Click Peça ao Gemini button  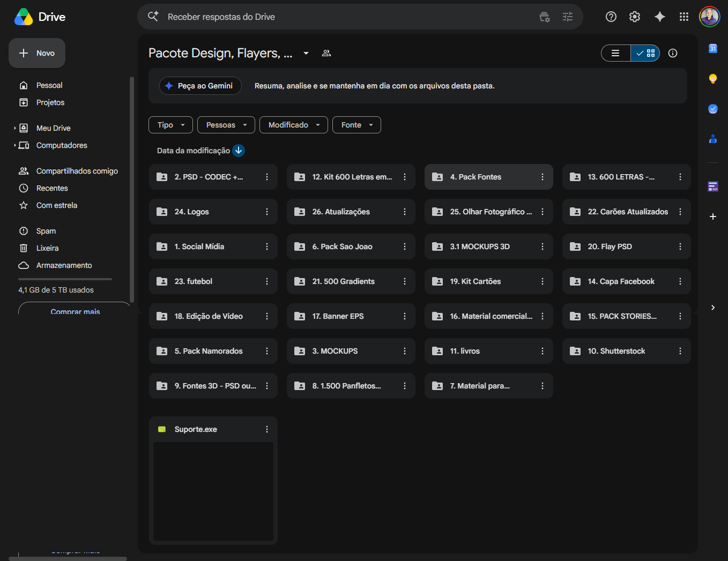point(200,86)
